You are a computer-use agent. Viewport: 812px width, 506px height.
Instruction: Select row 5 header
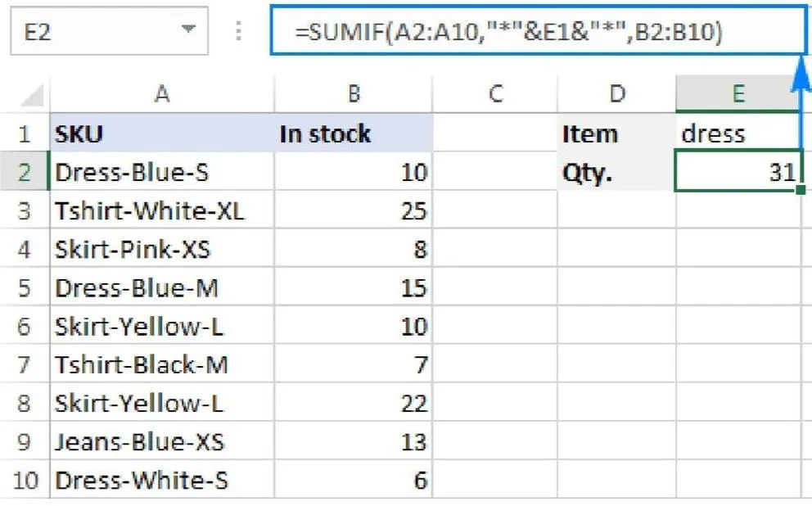click(x=25, y=287)
